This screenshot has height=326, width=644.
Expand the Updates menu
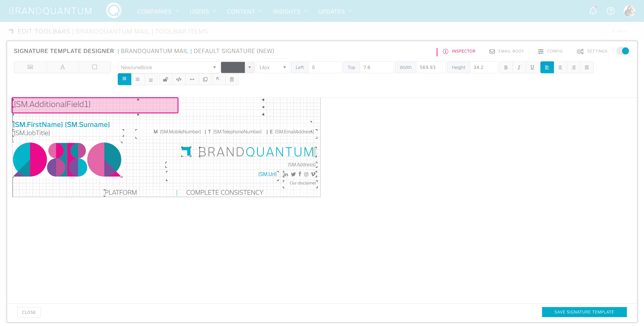pyautogui.click(x=335, y=12)
